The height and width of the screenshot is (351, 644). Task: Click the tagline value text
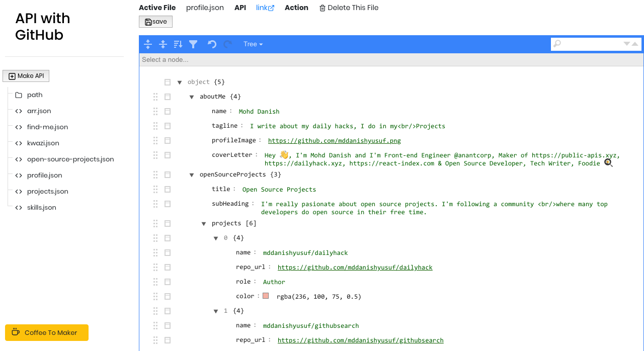pos(347,126)
